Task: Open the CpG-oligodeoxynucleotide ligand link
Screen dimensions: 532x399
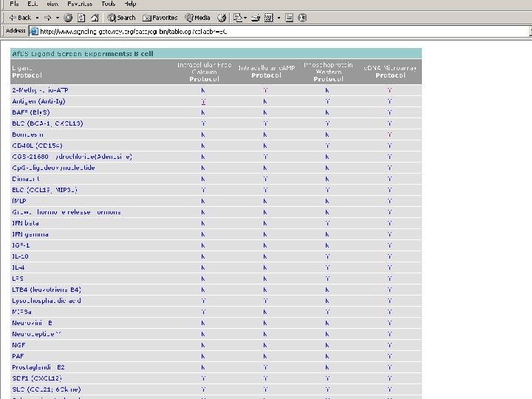Action: coord(53,168)
